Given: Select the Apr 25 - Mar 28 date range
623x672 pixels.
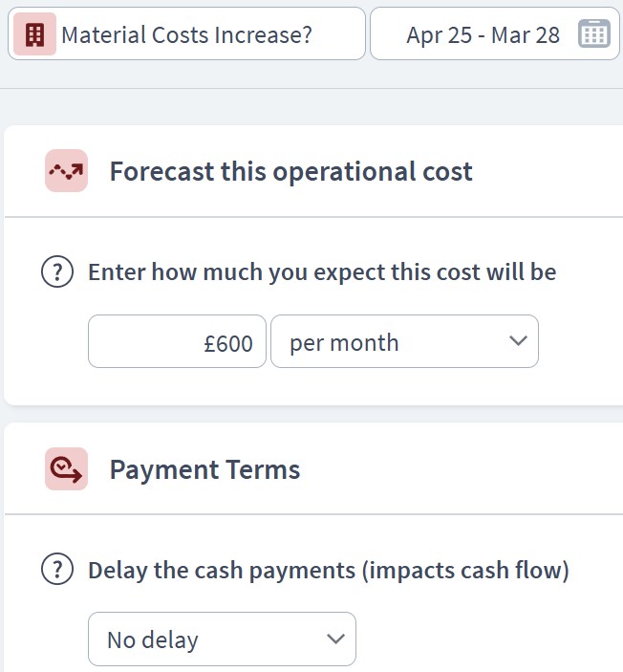Looking at the screenshot, I should click(495, 33).
